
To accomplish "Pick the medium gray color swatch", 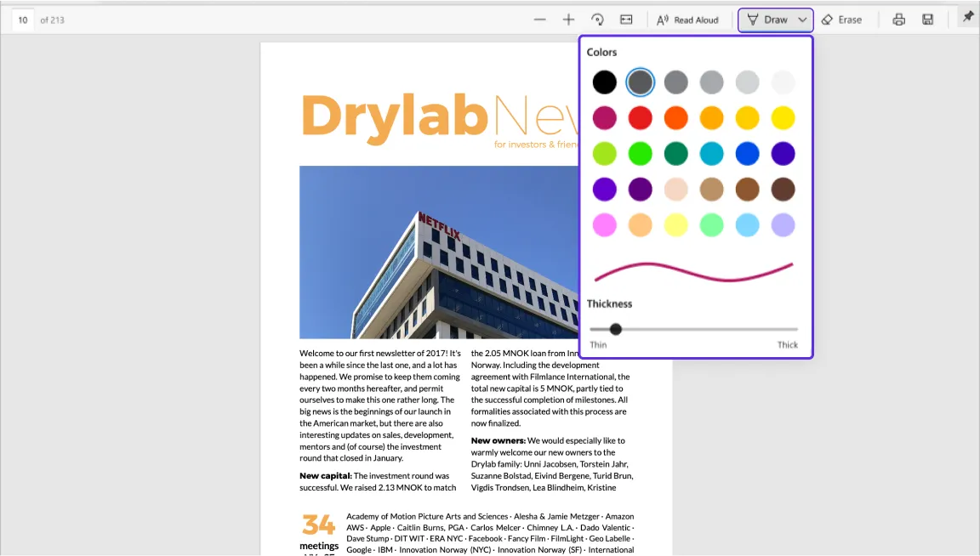I will tap(675, 82).
